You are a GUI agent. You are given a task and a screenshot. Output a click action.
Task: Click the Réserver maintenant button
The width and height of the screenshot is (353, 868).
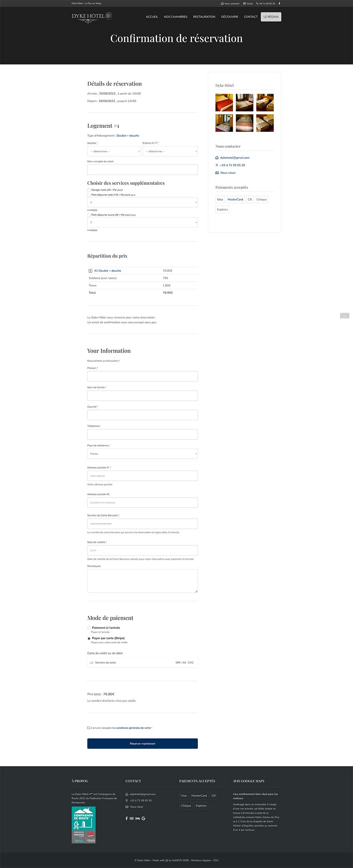[x=142, y=744]
